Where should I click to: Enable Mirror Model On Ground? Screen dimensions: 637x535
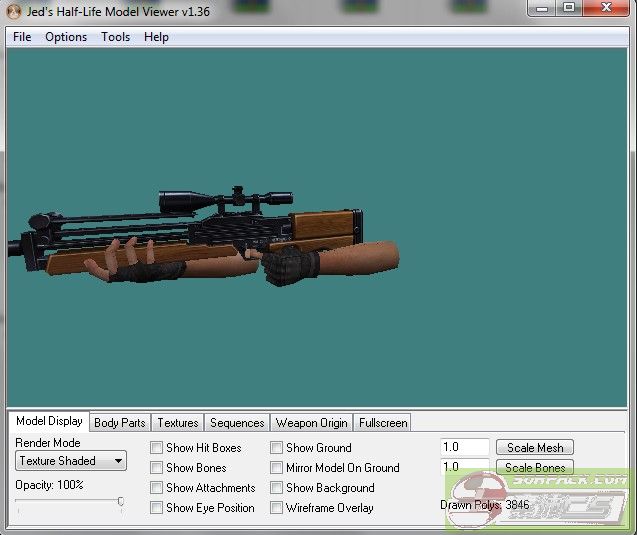[277, 468]
